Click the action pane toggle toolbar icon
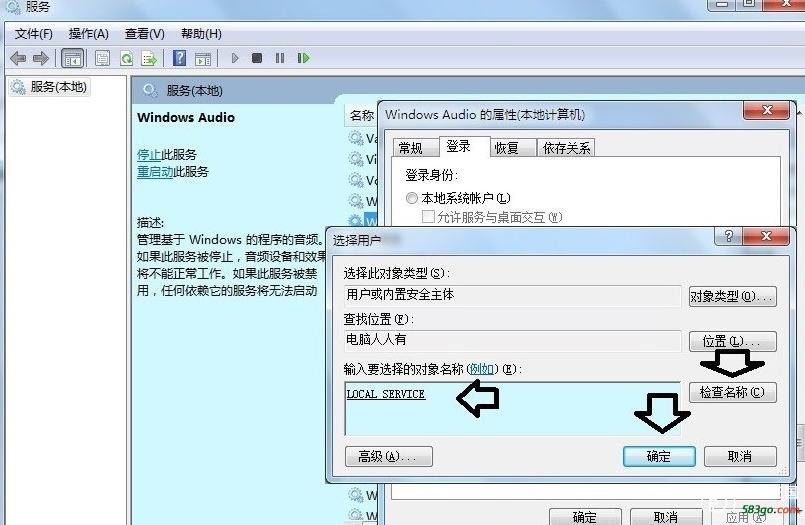 point(203,59)
